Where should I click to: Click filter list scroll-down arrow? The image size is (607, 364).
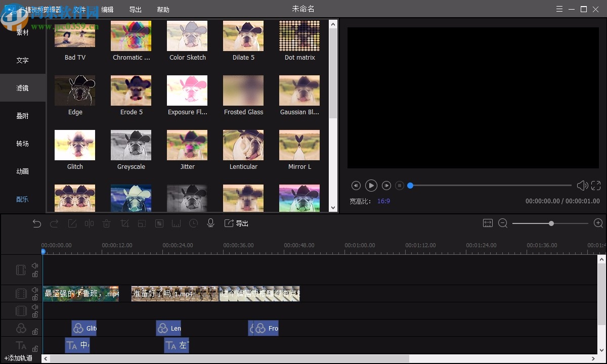[333, 207]
